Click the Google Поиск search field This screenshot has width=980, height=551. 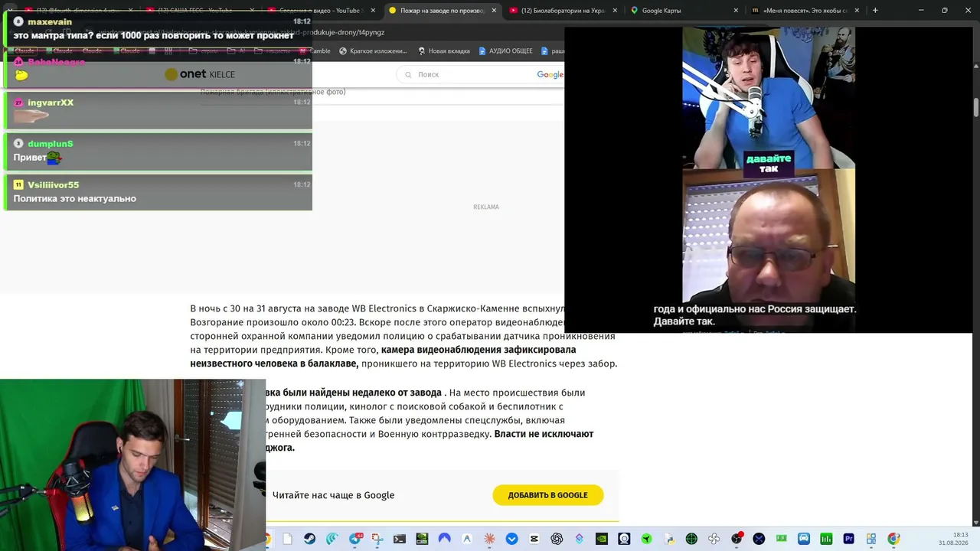[481, 74]
